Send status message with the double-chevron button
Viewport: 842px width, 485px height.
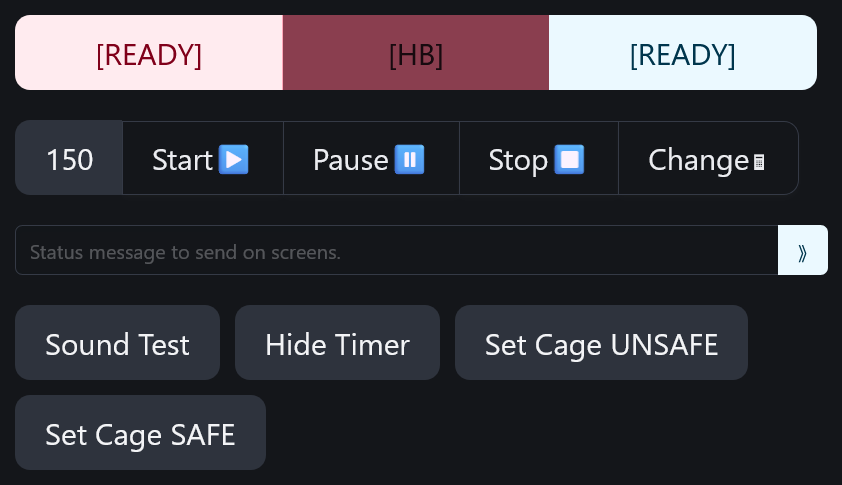point(802,250)
